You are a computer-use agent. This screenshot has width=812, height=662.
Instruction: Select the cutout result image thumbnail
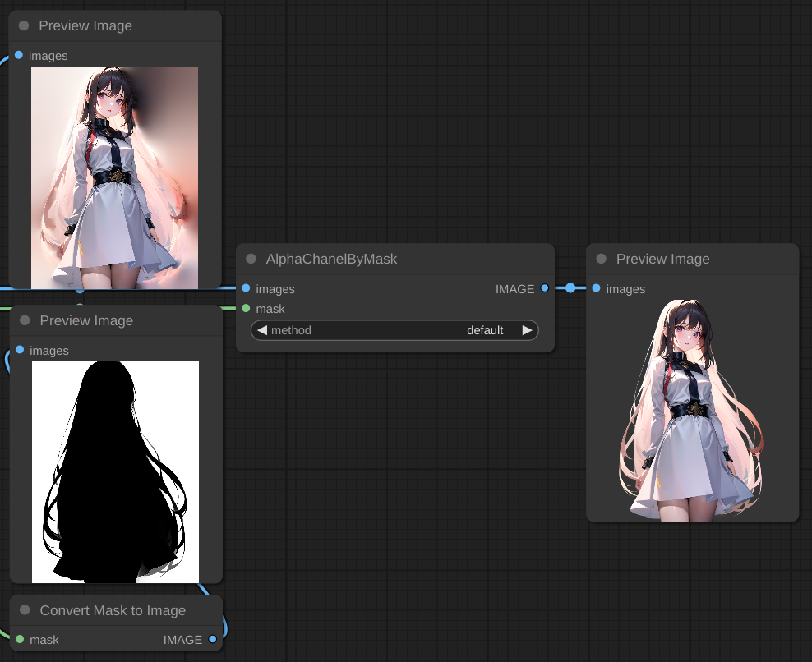pos(691,409)
